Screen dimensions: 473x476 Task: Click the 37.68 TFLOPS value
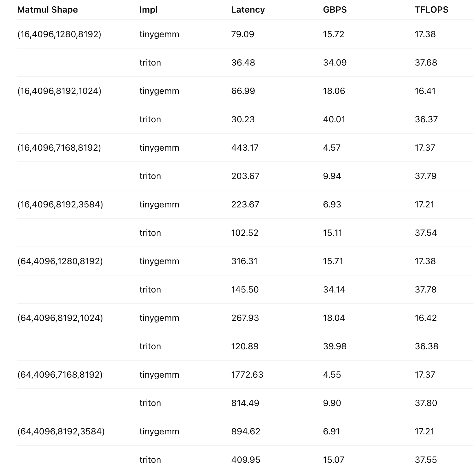[x=426, y=62]
